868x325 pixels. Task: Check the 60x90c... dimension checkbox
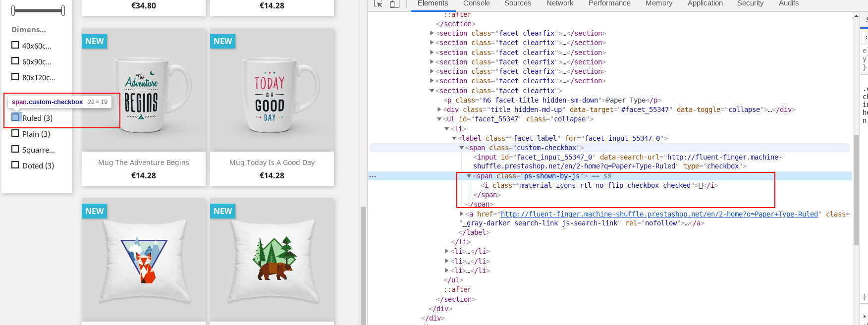pos(15,61)
